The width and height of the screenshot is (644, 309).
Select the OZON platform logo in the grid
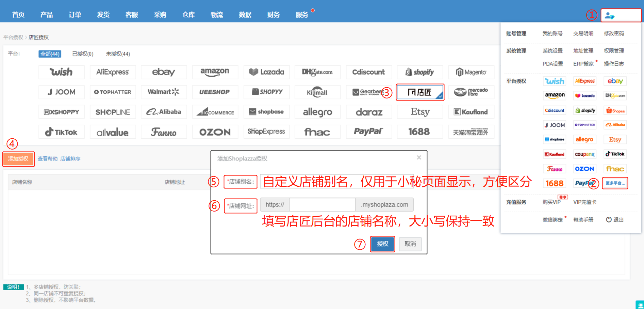(x=215, y=132)
